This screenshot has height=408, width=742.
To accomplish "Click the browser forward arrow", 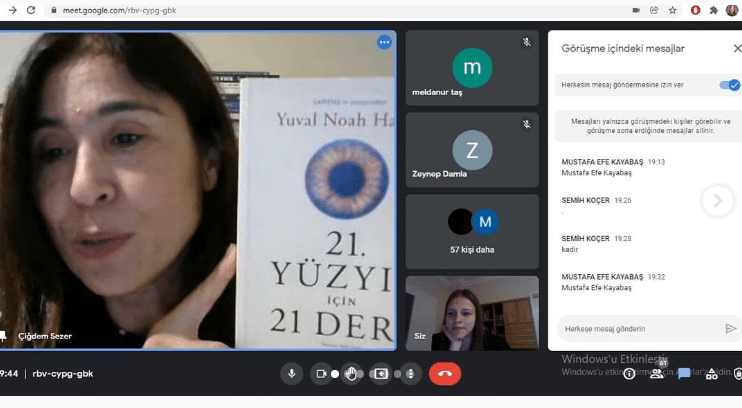I will (12, 10).
